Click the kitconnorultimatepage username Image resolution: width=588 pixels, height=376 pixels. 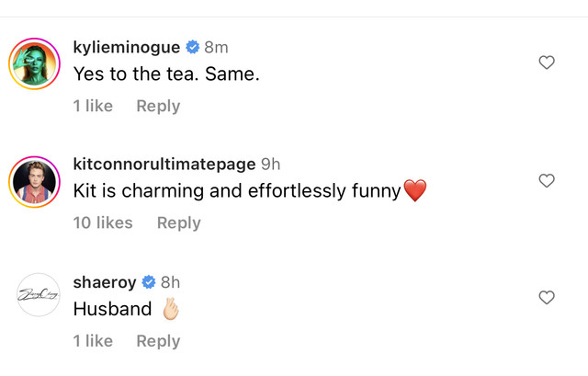tap(164, 165)
